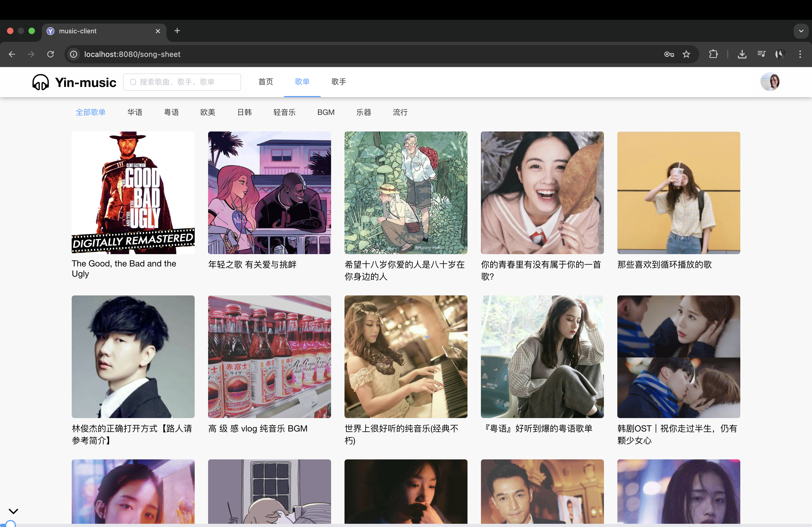Filter playlists by 粤语
This screenshot has width=812, height=527.
[171, 112]
